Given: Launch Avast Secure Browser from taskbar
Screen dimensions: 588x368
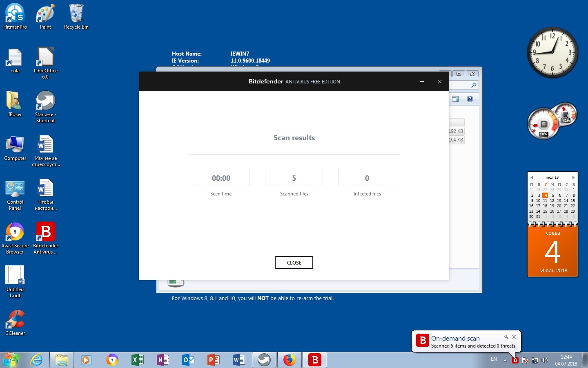Looking at the screenshot, I should [112, 360].
